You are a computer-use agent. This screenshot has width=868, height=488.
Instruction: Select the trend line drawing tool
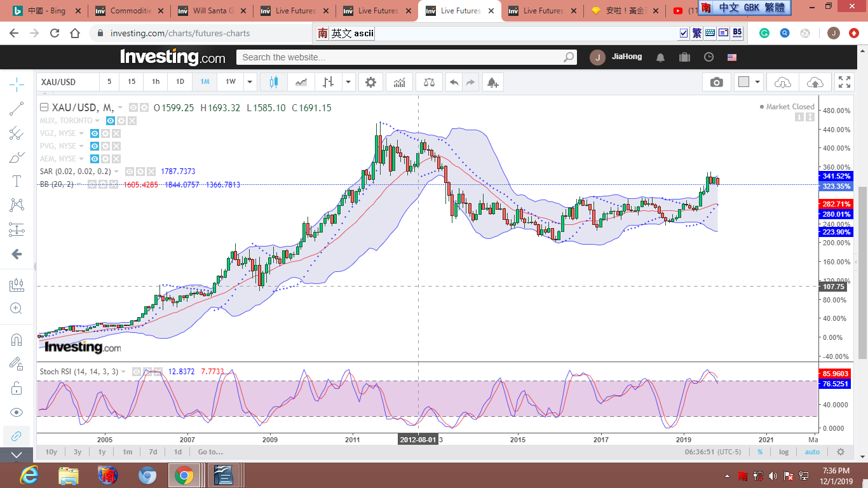pyautogui.click(x=17, y=109)
